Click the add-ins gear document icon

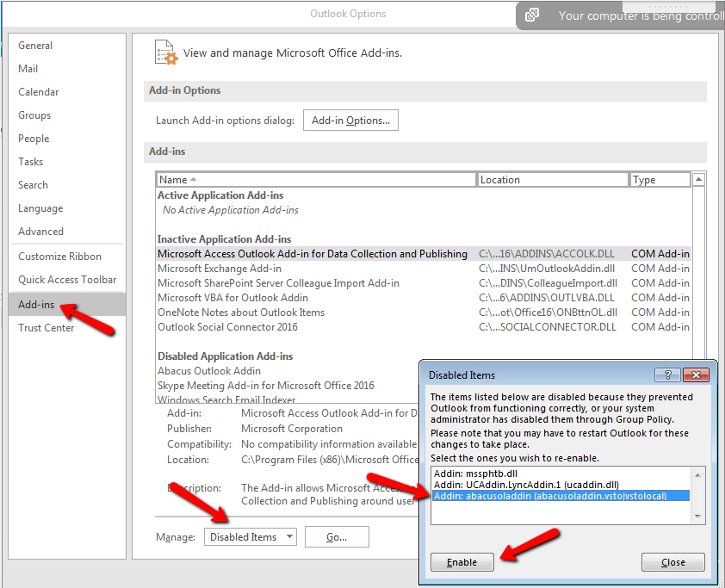click(166, 53)
